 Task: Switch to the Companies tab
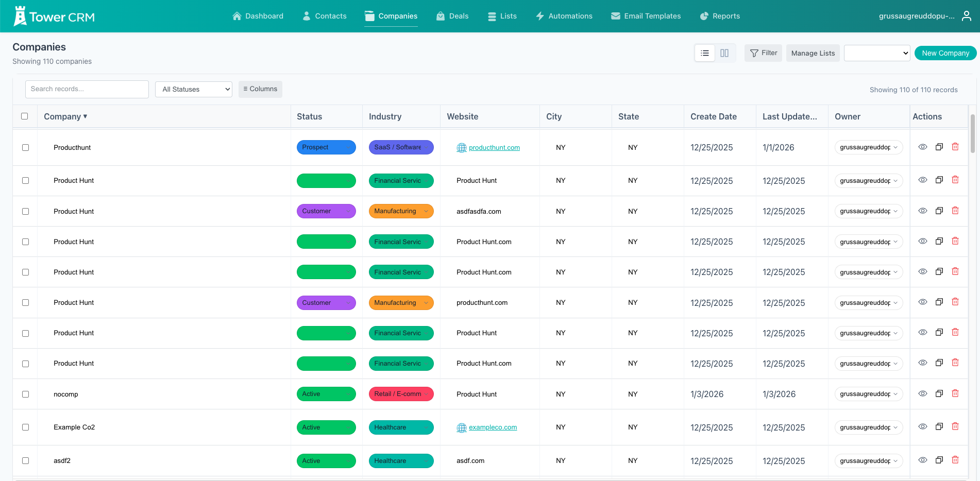pos(391,16)
